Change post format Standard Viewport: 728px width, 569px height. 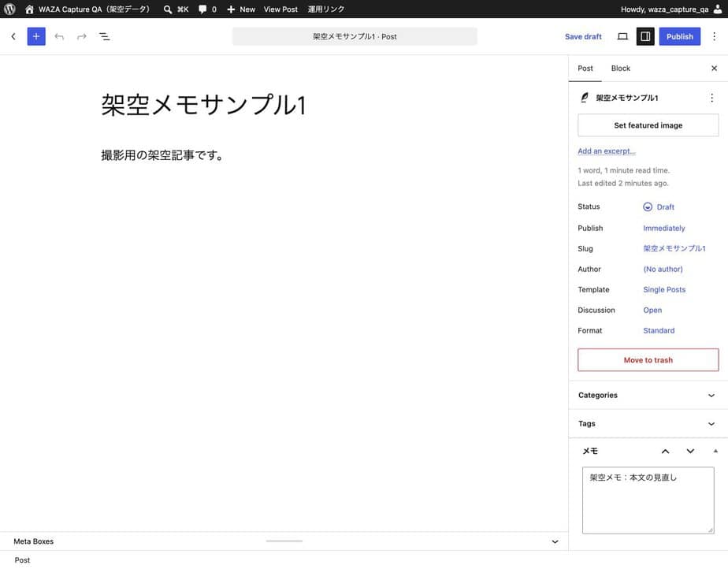point(659,330)
